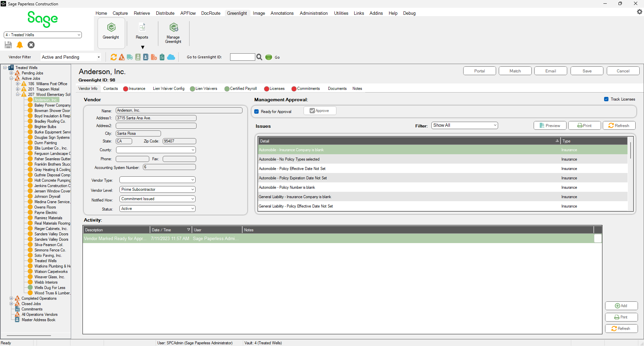This screenshot has height=346, width=644.
Task: Switch to the Contacts tab
Action: [x=110, y=89]
